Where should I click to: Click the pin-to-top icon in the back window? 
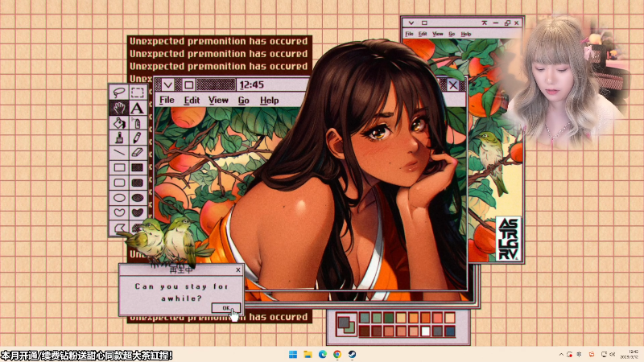click(x=485, y=23)
